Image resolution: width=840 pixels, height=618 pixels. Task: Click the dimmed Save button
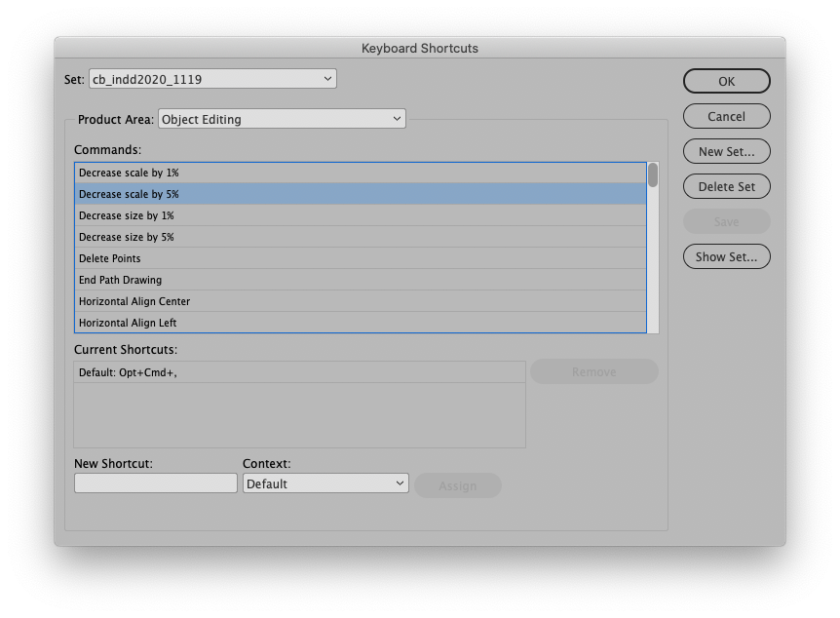click(726, 221)
